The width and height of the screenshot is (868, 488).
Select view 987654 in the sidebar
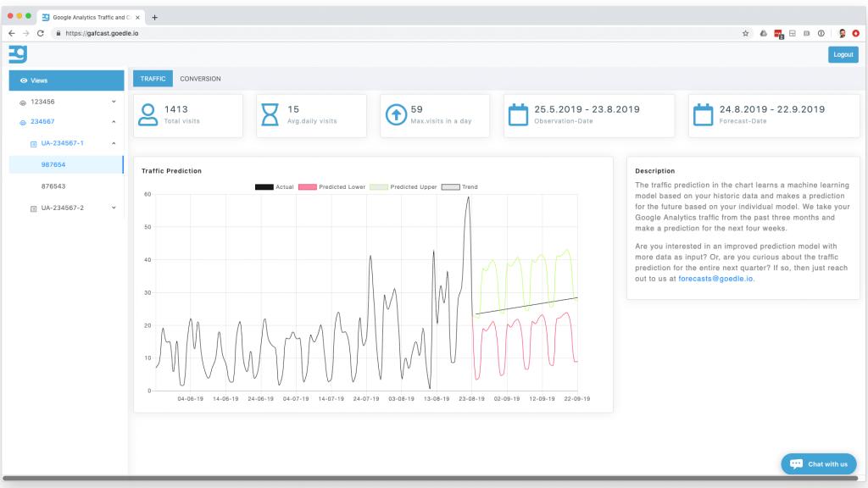[x=66, y=165]
